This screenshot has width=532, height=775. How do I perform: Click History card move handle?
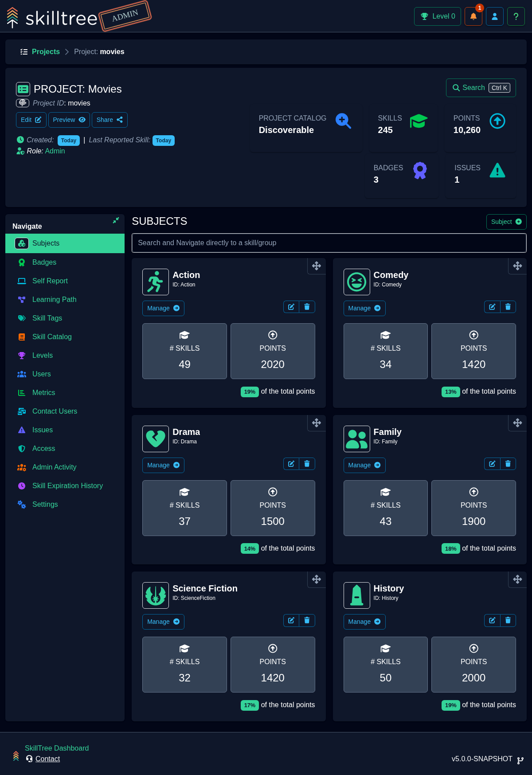coord(517,579)
